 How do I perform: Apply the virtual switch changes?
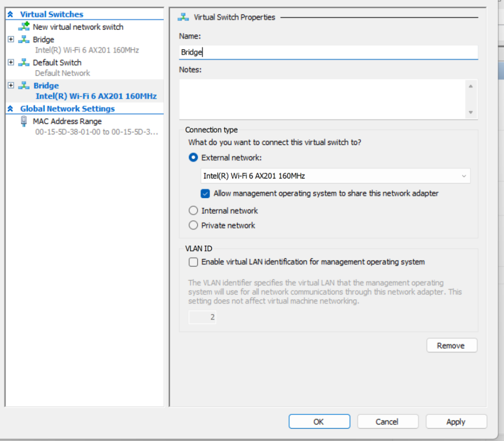[456, 421]
